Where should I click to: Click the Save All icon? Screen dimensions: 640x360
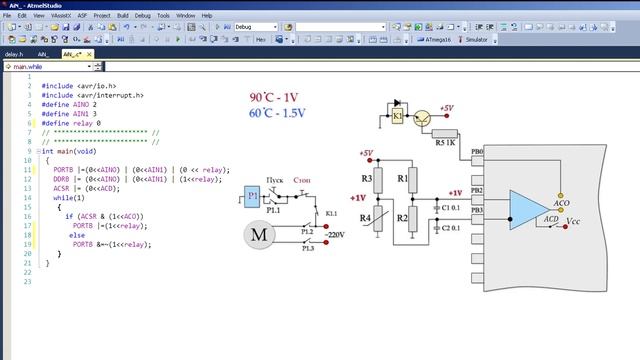pyautogui.click(x=77, y=27)
